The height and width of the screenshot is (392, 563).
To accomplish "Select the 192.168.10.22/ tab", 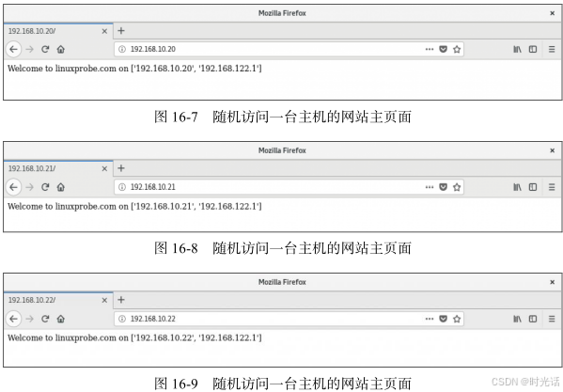I will (58, 300).
